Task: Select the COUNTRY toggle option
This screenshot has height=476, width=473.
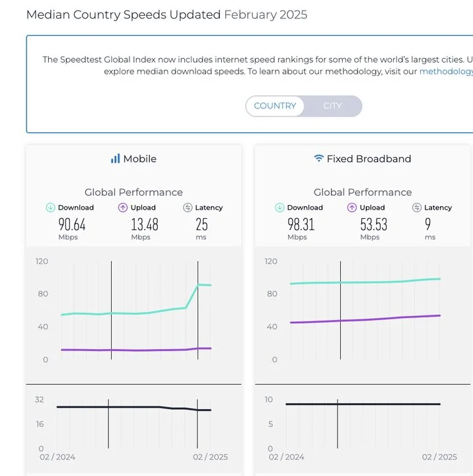Action: tap(275, 106)
